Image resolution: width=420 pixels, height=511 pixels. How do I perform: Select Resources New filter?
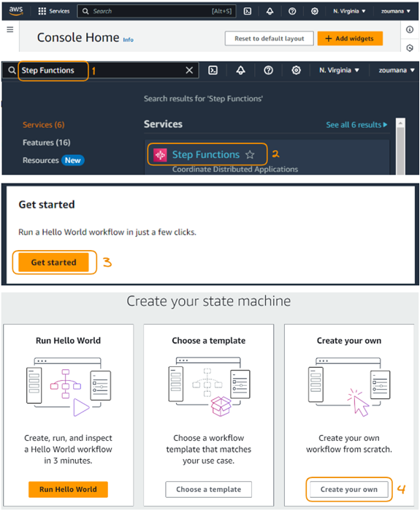(53, 160)
